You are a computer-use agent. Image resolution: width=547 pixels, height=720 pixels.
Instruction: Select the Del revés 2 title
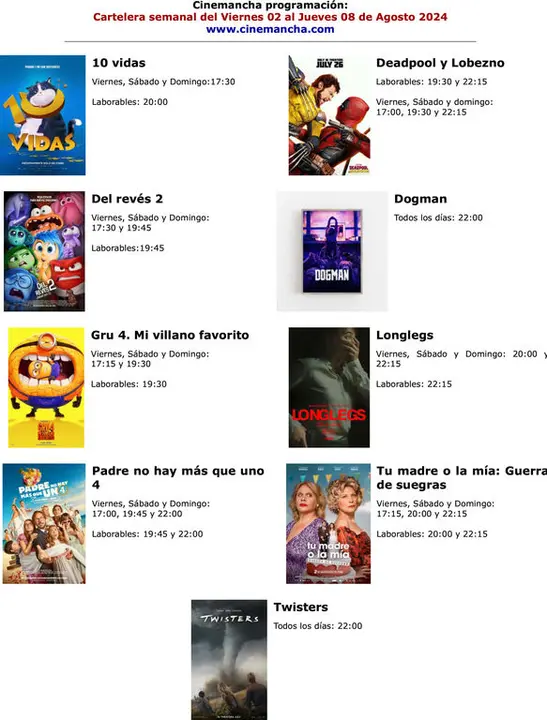click(x=127, y=199)
